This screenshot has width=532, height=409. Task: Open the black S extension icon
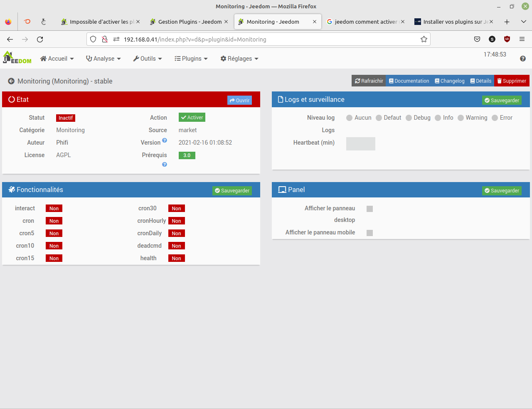(492, 39)
